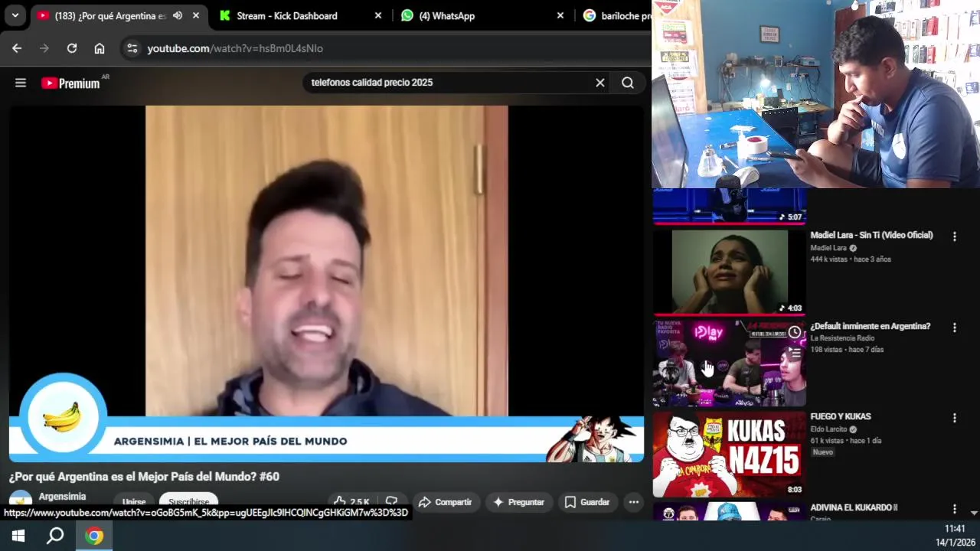The width and height of the screenshot is (980, 551).
Task: Open more actions ellipsis under video
Action: (x=633, y=502)
